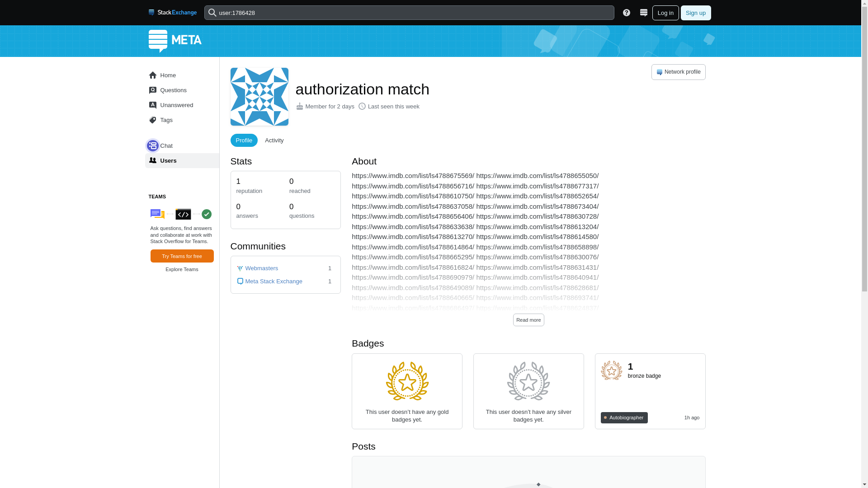Open the Webmasters community link

(x=261, y=268)
